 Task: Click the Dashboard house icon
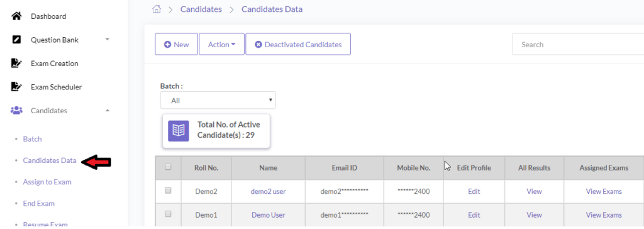pos(16,16)
